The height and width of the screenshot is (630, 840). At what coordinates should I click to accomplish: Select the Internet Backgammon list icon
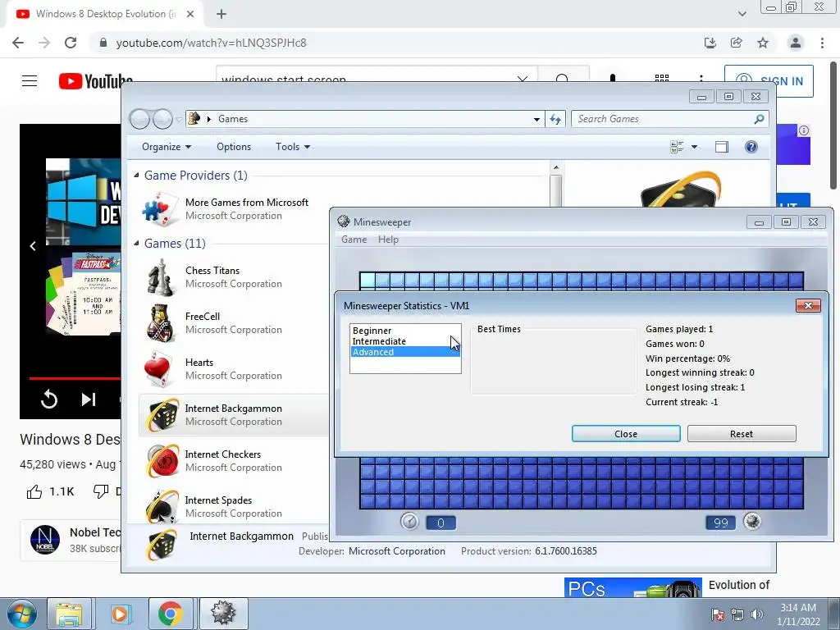pos(162,415)
